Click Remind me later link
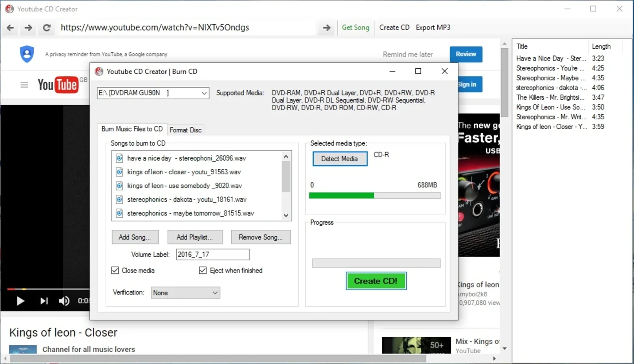 [x=408, y=54]
